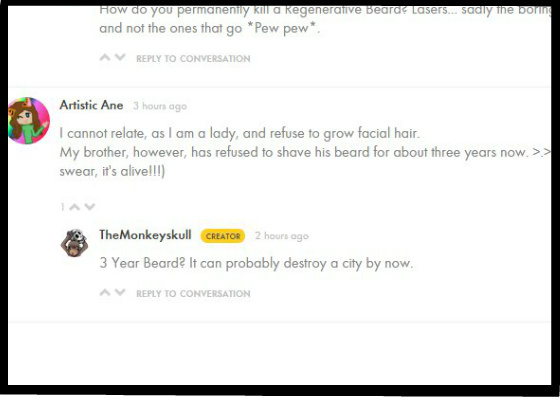Click the Artistic Ane username
This screenshot has height=400, width=560.
pyautogui.click(x=91, y=105)
